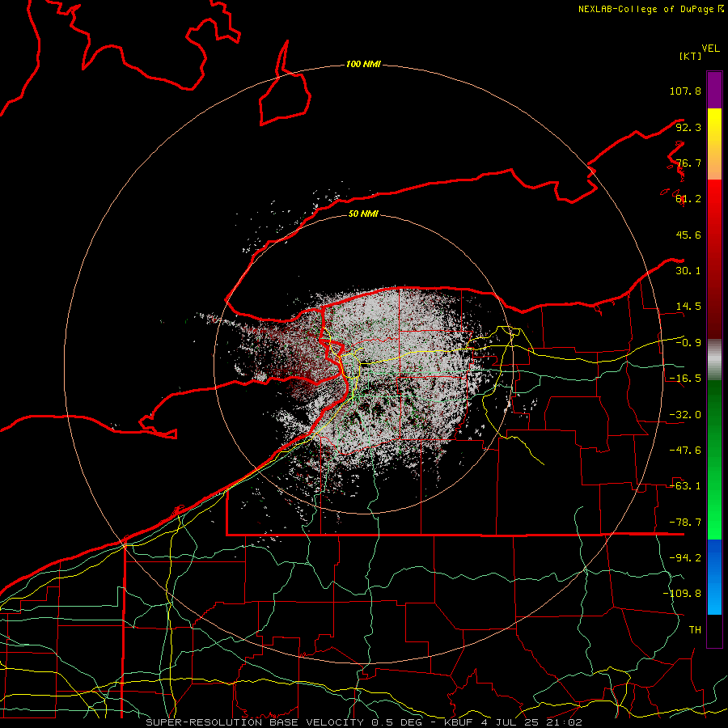Image resolution: width=728 pixels, height=728 pixels.
Task: Select the -32.0 scale label
Action: [x=685, y=415]
